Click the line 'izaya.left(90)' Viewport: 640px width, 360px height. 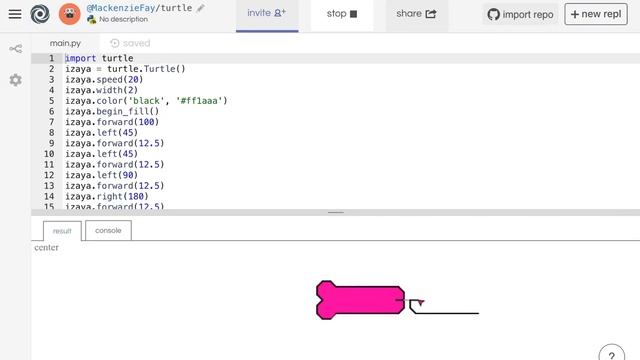click(102, 175)
